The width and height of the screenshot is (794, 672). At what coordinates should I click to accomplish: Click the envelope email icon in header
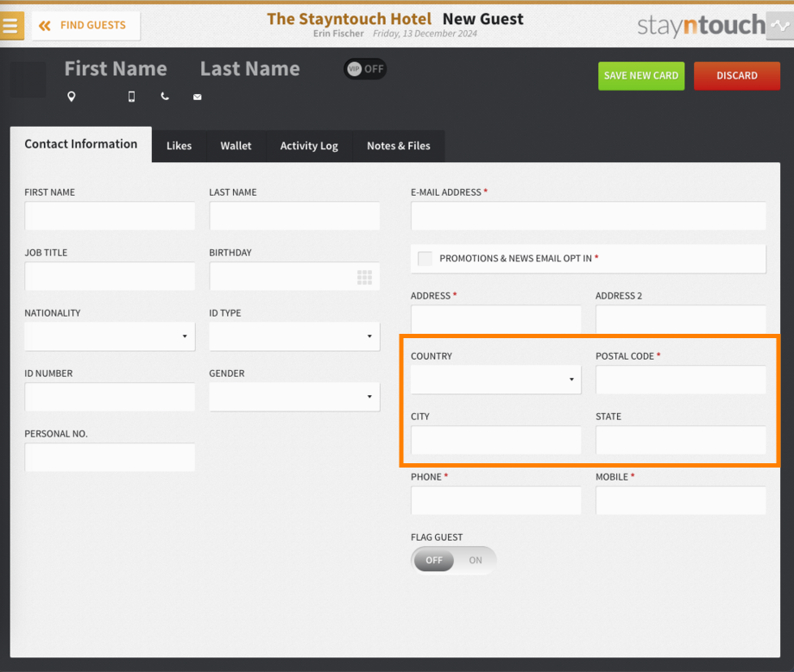tap(198, 97)
